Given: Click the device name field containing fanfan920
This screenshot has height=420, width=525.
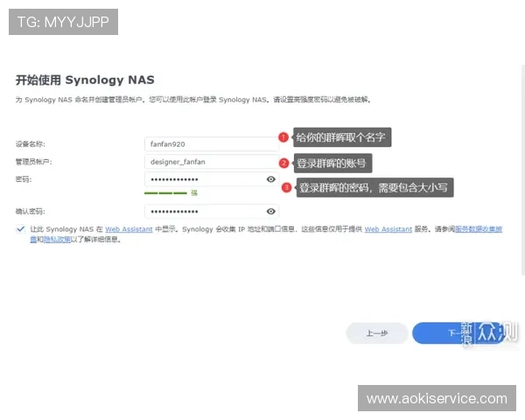Looking at the screenshot, I should 212,144.
